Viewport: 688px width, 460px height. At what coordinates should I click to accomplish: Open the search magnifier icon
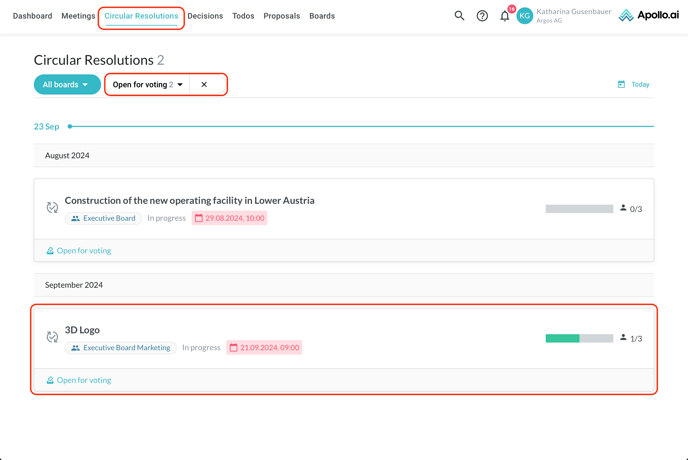[459, 16]
